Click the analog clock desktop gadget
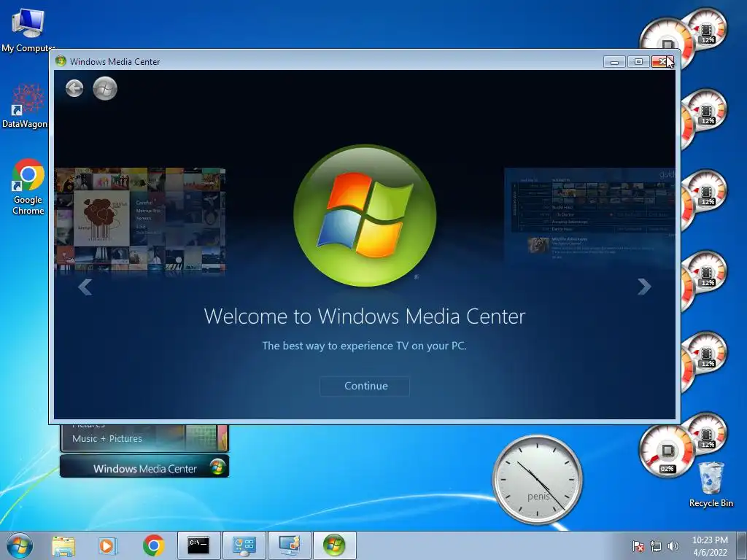747x560 pixels. pos(538,480)
